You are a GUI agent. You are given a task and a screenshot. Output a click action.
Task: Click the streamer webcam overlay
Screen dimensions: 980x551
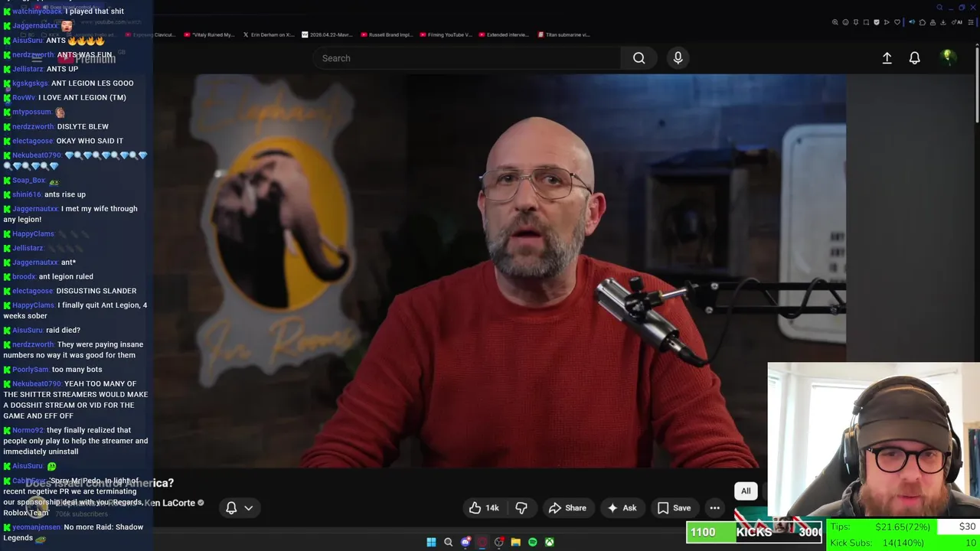[874, 440]
